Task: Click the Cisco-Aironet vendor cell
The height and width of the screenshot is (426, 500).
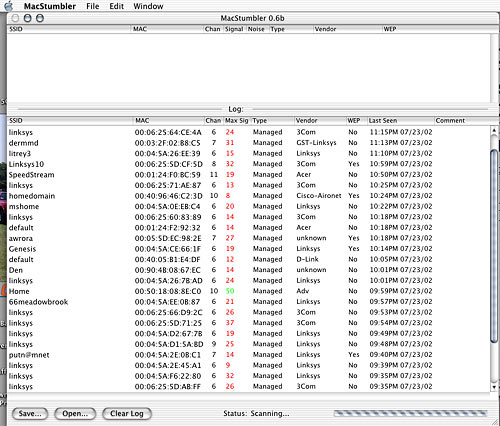Action: point(319,196)
